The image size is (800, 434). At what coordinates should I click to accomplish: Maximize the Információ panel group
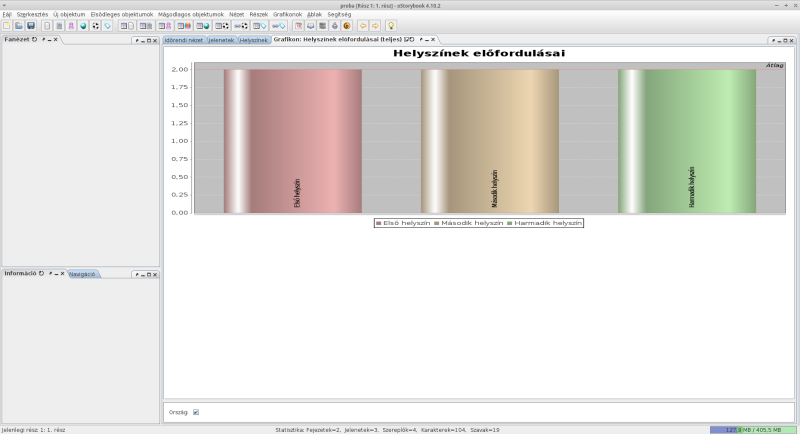click(149, 274)
